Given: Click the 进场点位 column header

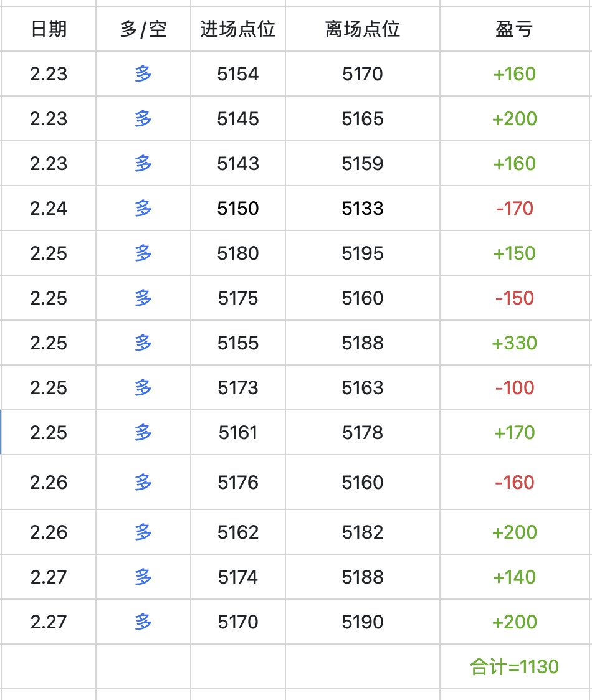Looking at the screenshot, I should point(238,29).
